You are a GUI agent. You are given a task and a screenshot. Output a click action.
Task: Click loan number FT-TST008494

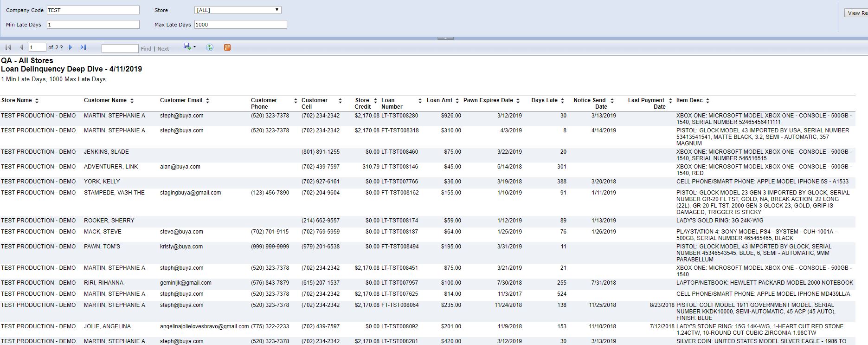[x=400, y=247]
